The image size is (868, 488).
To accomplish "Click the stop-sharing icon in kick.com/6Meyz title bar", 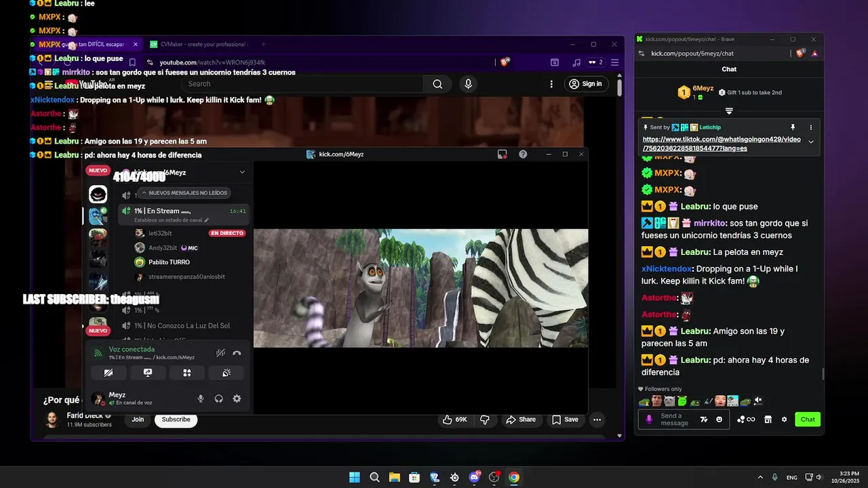I will (x=502, y=155).
